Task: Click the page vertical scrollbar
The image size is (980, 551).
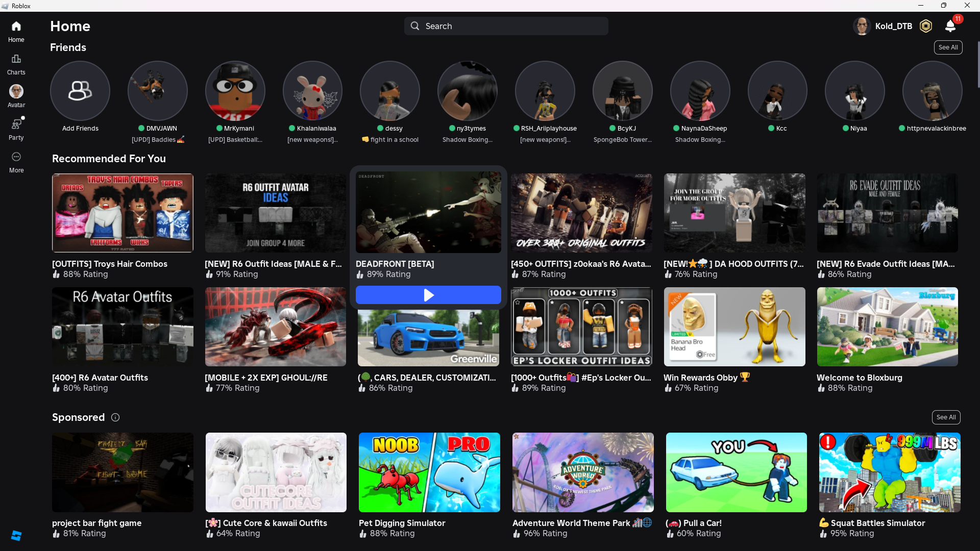Action: coord(978,64)
